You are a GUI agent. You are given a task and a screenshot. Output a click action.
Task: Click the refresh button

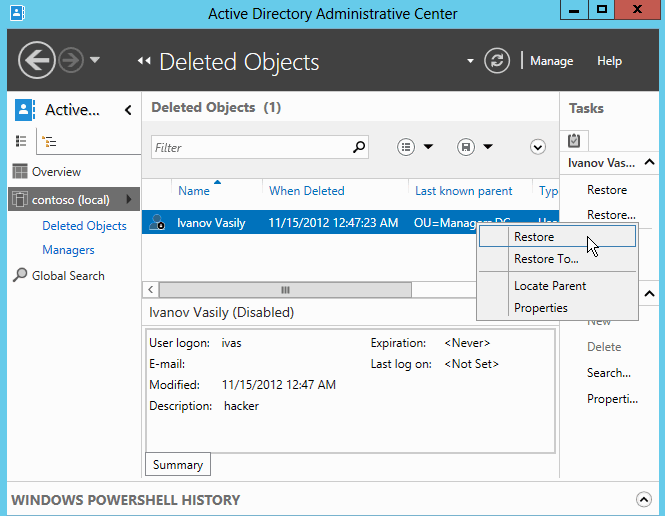coord(497,61)
